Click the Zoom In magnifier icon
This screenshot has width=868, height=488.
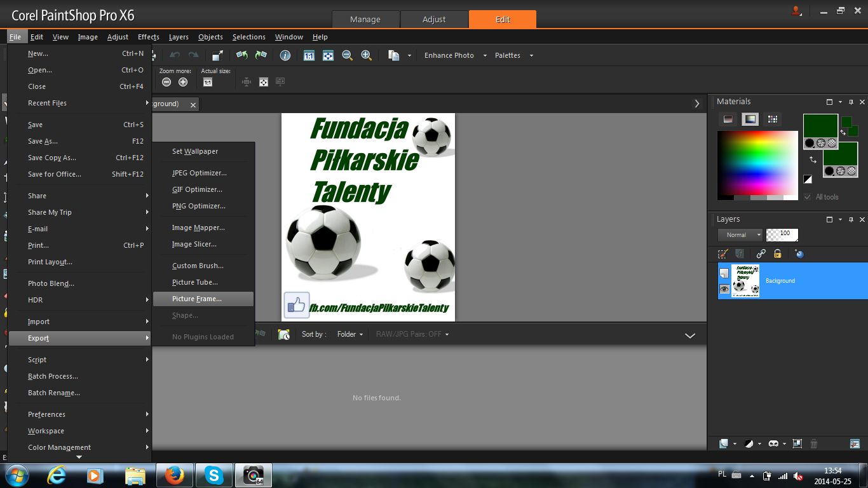[367, 55]
